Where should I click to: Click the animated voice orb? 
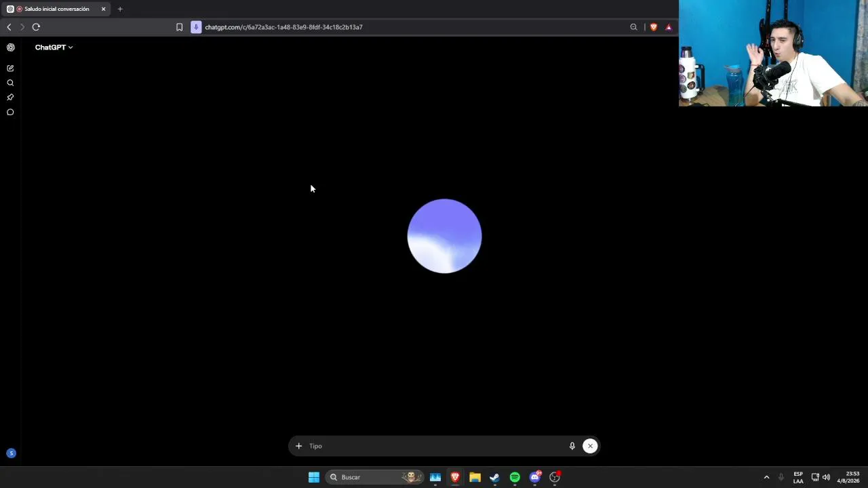(444, 236)
